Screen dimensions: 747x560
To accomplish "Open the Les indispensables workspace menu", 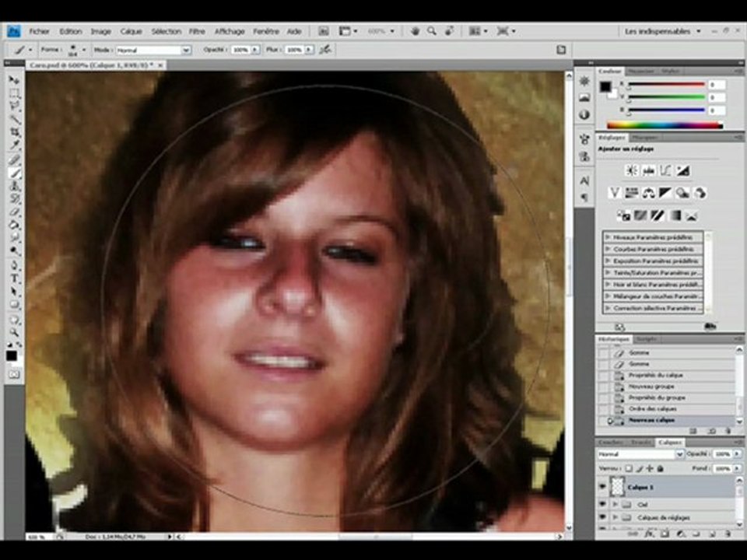I will [x=663, y=31].
